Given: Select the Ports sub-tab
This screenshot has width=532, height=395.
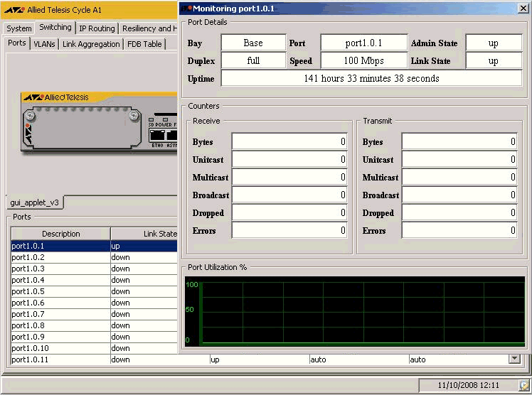Looking at the screenshot, I should click(17, 43).
